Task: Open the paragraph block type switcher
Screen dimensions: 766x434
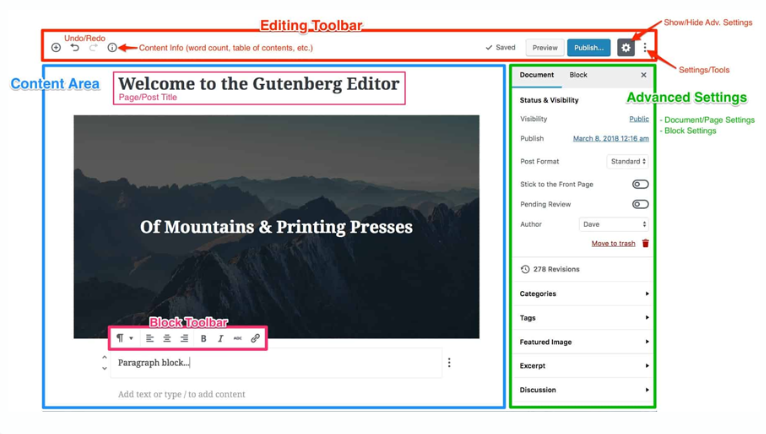Action: 125,338
